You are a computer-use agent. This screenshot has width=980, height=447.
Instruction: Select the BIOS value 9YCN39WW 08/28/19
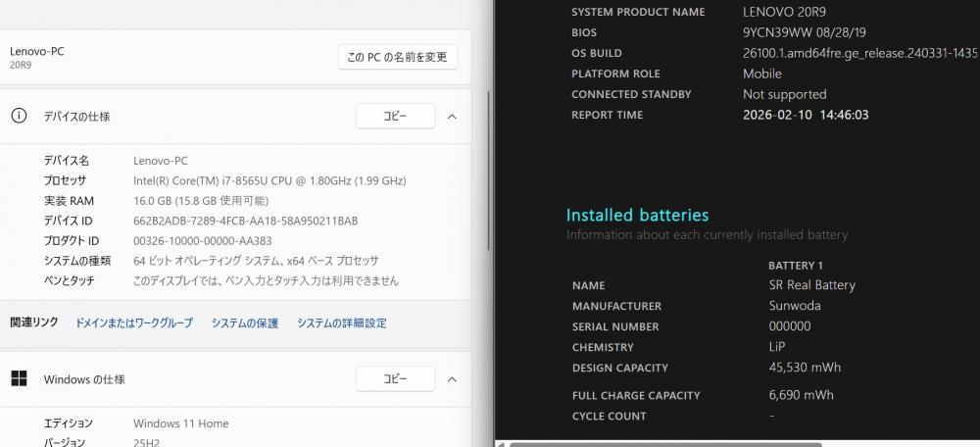[805, 32]
